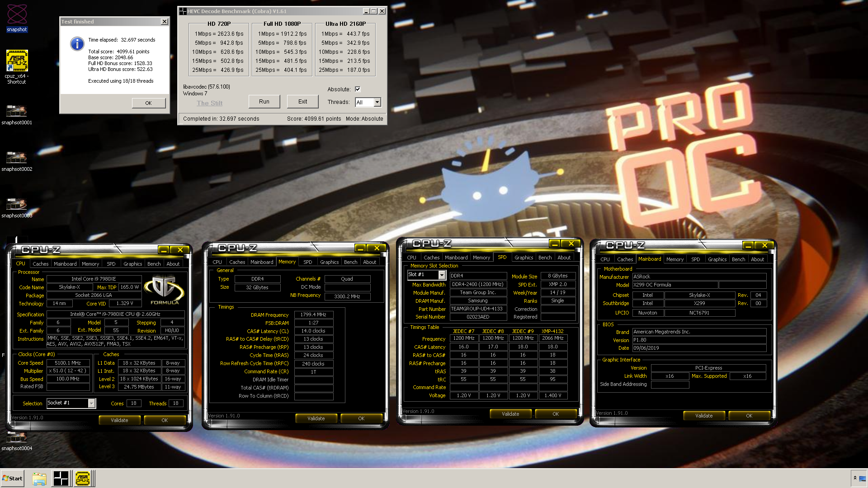Click Part Number TEAMGROUP-UD4-4133 field
The image size is (868, 488).
pyautogui.click(x=478, y=309)
